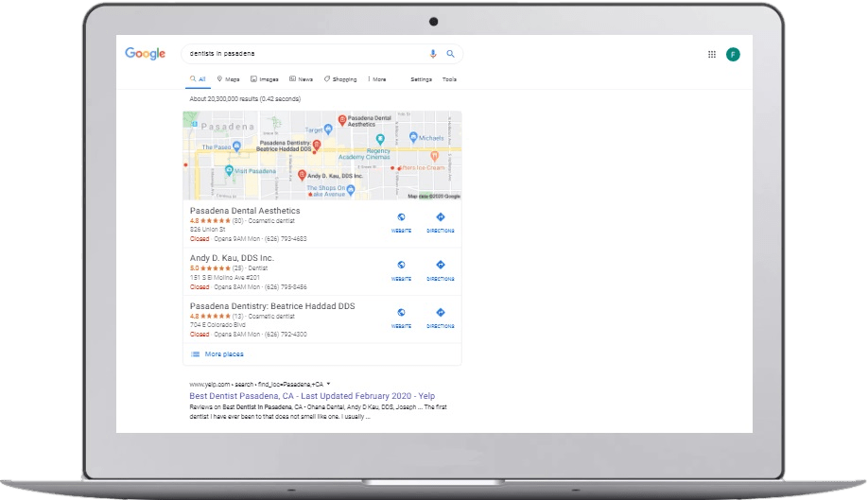Expand the yelp.com result URL dropdown arrow
The image size is (868, 500).
click(x=328, y=384)
